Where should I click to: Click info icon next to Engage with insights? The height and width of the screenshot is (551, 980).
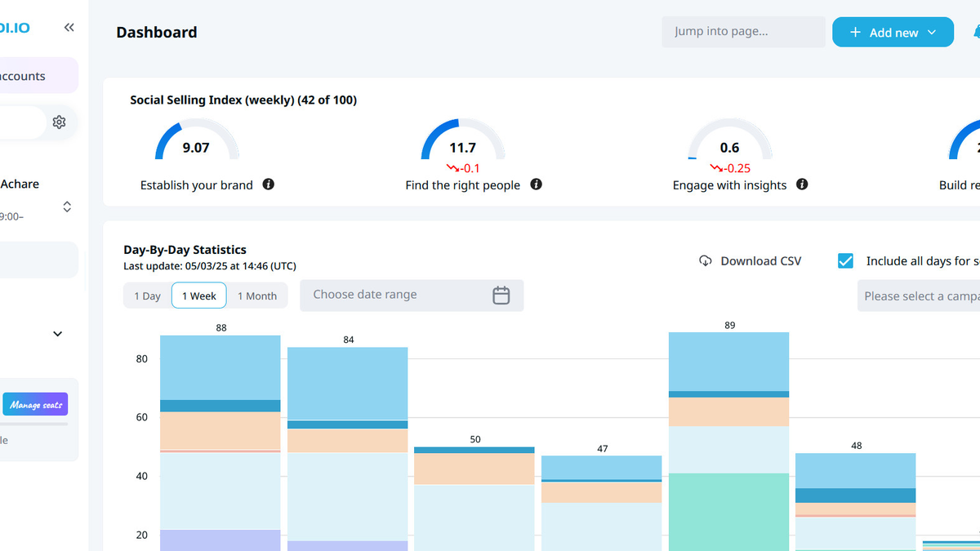[x=802, y=184]
